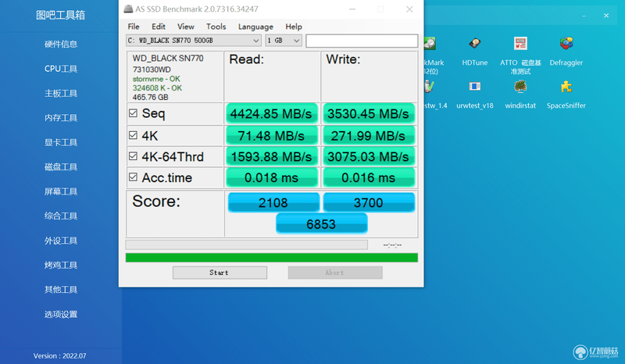Image resolution: width=625 pixels, height=364 pixels.
Task: Select 主板工具 in the sidebar
Action: [61, 93]
